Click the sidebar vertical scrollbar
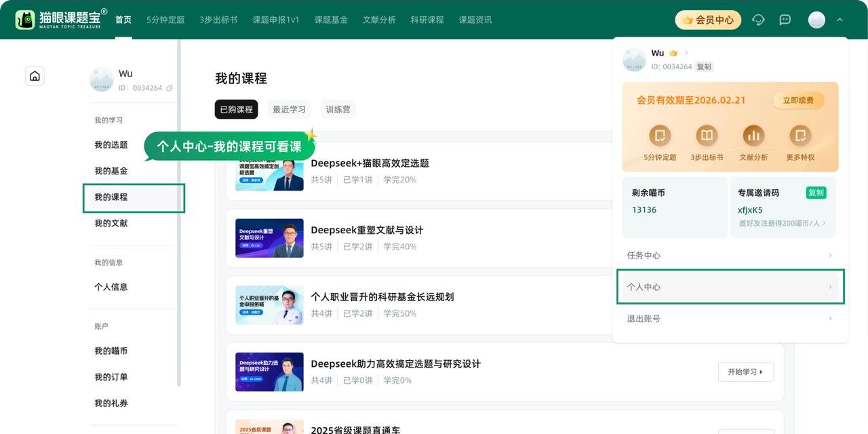868x434 pixels. click(x=179, y=214)
